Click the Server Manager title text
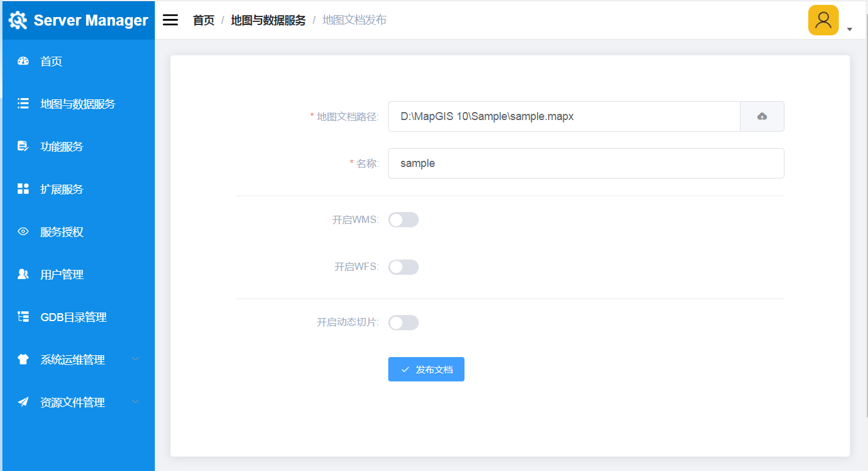The image size is (868, 471). [x=91, y=20]
